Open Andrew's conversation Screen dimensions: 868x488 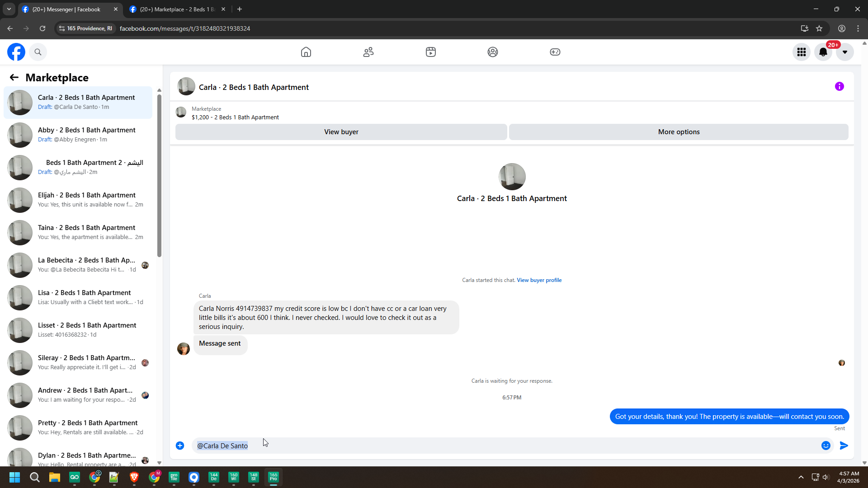tap(78, 395)
